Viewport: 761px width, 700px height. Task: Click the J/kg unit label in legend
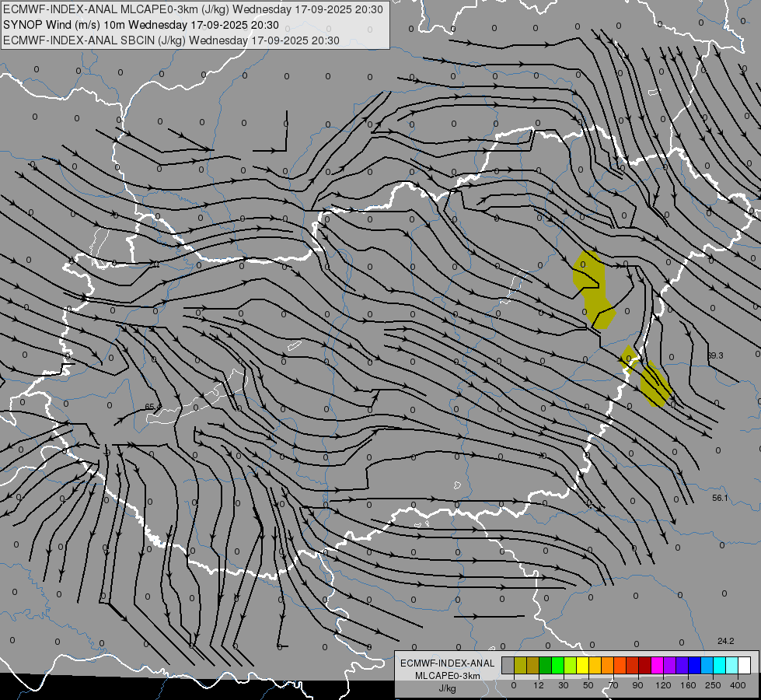448,688
